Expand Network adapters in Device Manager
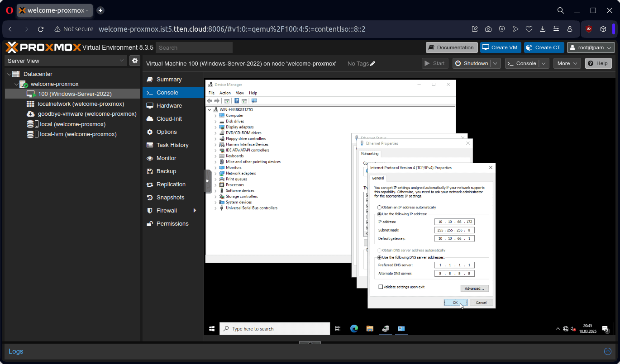 [215, 173]
